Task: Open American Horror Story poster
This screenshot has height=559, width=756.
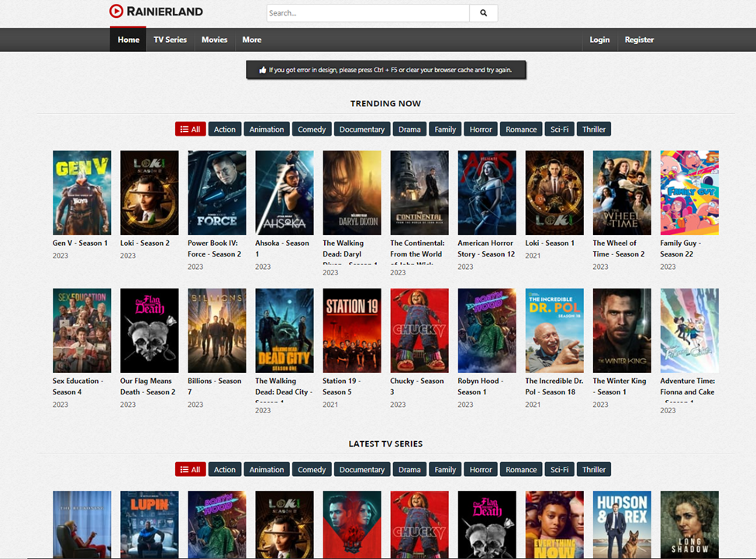Action: click(487, 193)
